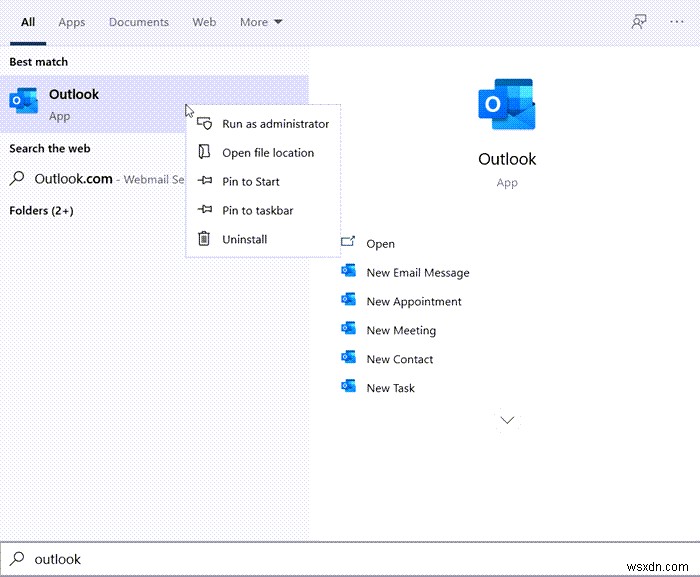Click the Pin to taskbar pin icon
The height and width of the screenshot is (577, 700).
204,209
